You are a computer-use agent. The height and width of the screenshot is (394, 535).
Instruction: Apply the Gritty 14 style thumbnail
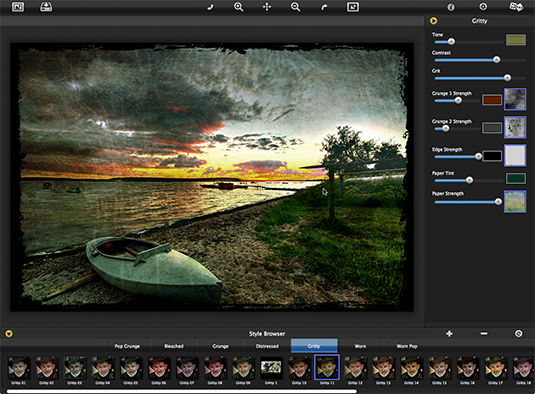click(x=411, y=368)
